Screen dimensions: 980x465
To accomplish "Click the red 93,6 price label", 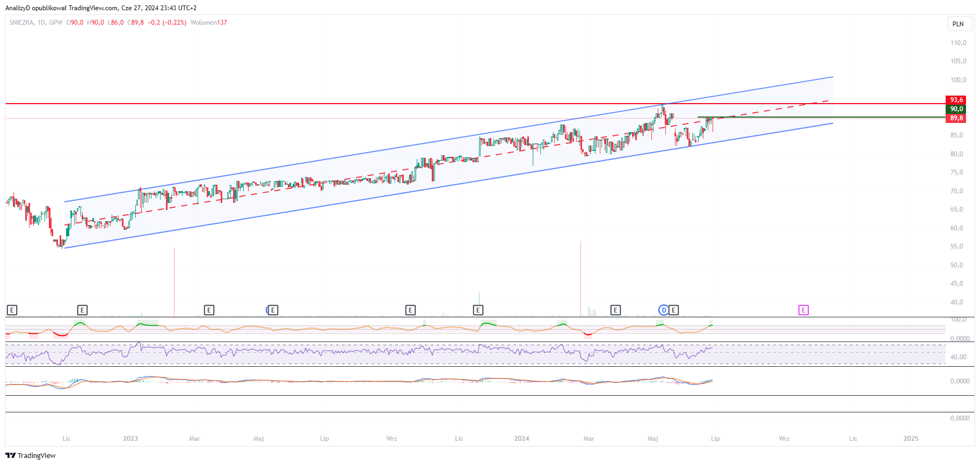I will click(x=956, y=100).
